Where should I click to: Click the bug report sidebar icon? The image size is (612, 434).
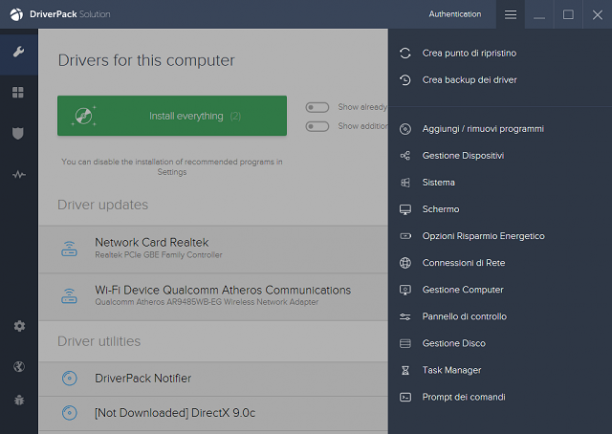pos(19,400)
